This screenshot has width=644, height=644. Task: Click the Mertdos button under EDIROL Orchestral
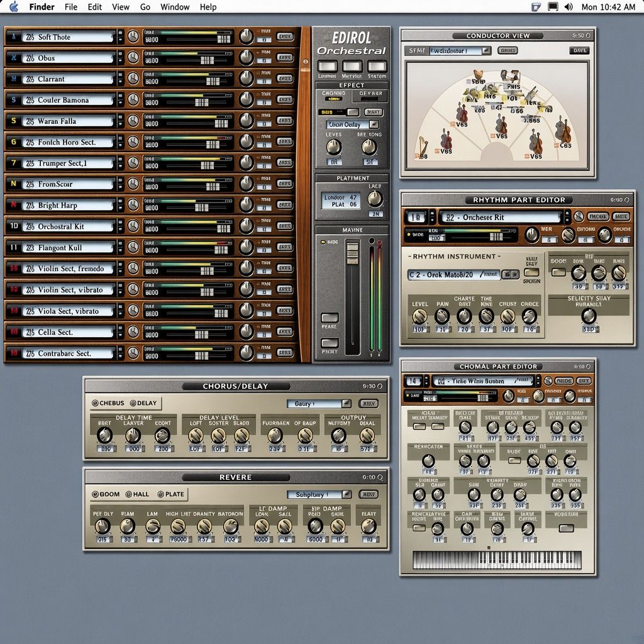352,66
